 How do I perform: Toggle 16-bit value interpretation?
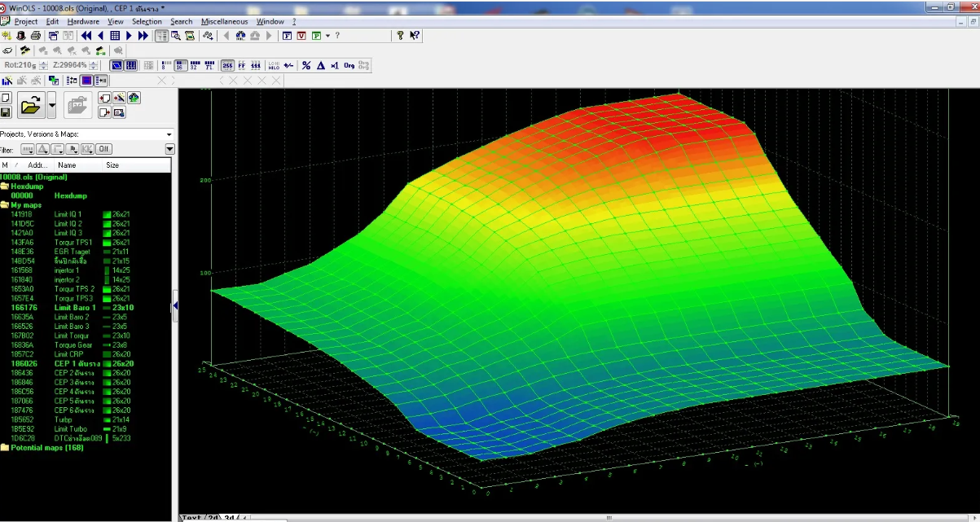pos(182,65)
